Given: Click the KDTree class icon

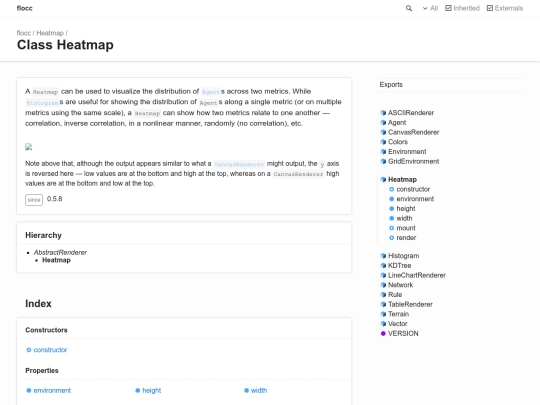Looking at the screenshot, I should (383, 266).
